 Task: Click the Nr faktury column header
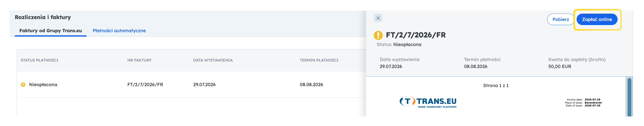[139, 60]
